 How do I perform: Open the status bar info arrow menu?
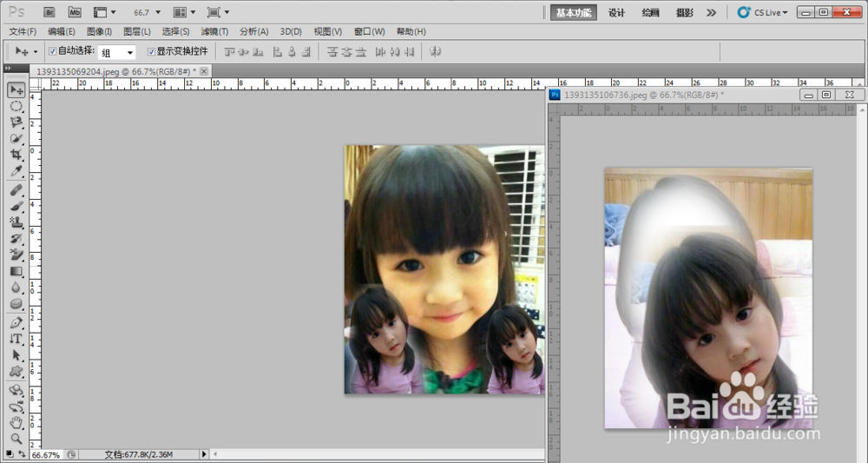pyautogui.click(x=204, y=454)
